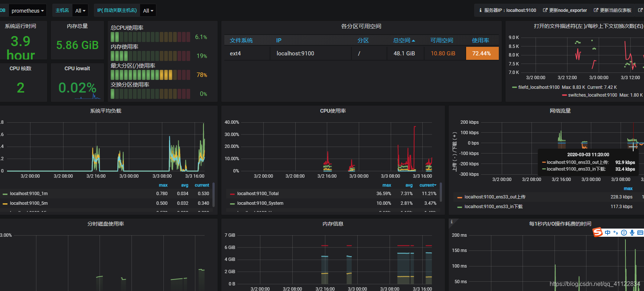Open the CPU使用率 panel title menu
Viewport: 644px width, 291px height.
333,111
